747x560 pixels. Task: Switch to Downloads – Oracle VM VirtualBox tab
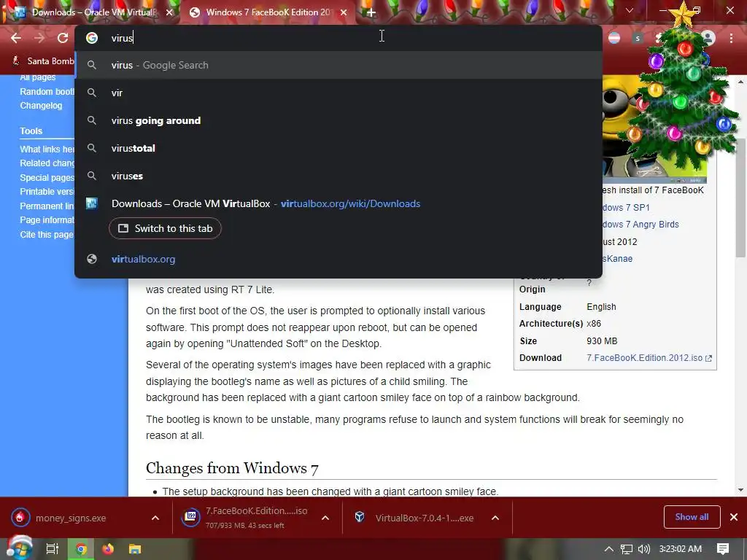coord(91,12)
